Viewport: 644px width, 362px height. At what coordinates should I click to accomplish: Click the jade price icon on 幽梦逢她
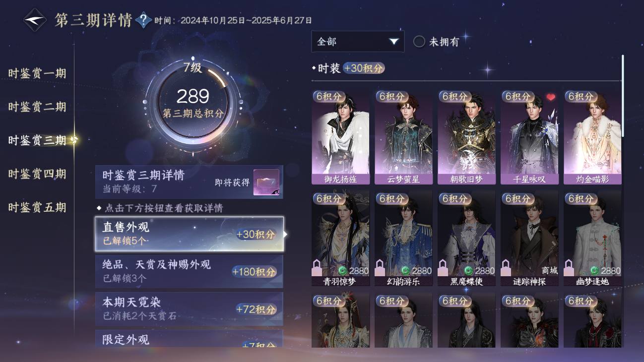coord(594,271)
